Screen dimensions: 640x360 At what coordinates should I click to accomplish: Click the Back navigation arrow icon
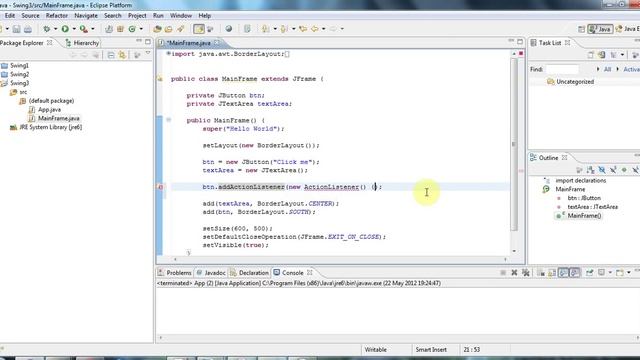click(315, 29)
